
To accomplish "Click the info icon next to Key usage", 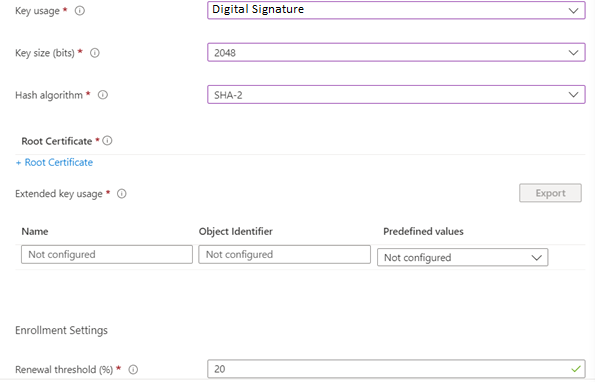I will coord(80,11).
